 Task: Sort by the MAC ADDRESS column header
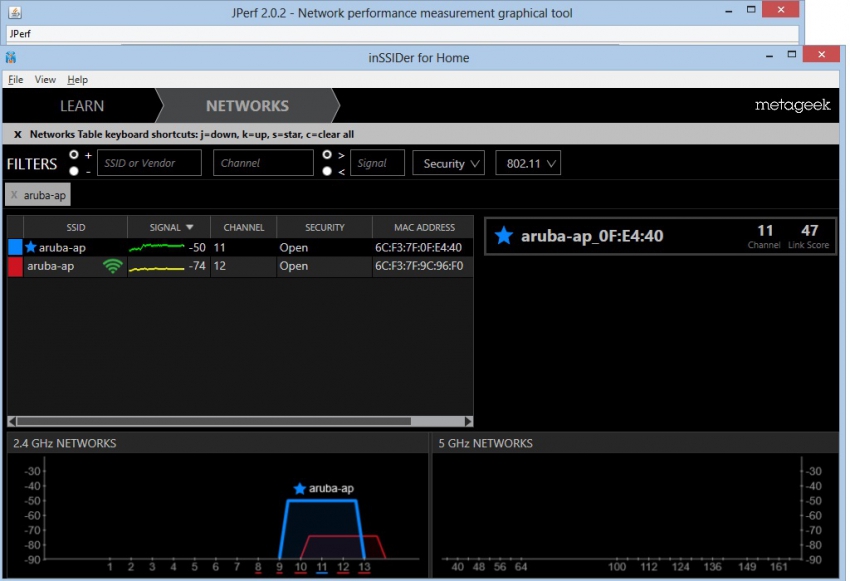[424, 228]
